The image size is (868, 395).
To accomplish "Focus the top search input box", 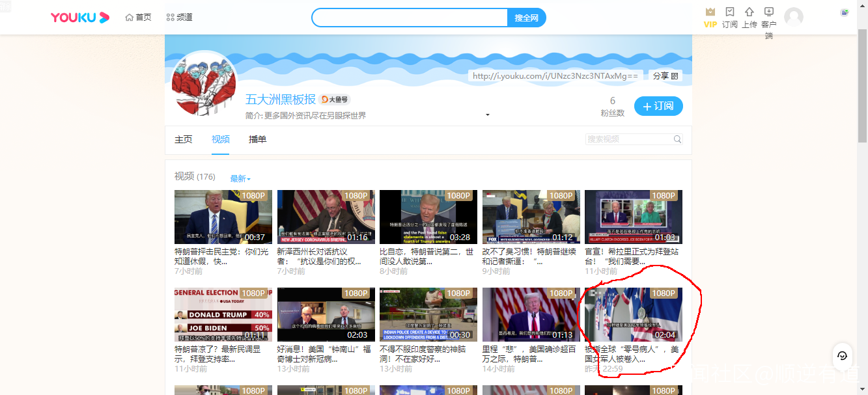I will (410, 18).
